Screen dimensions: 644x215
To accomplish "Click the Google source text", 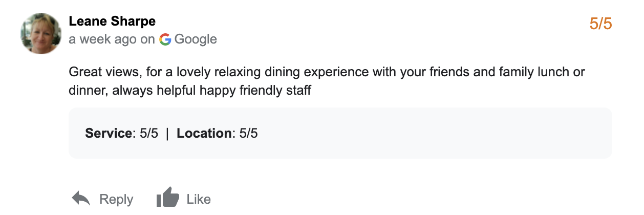I will (196, 39).
